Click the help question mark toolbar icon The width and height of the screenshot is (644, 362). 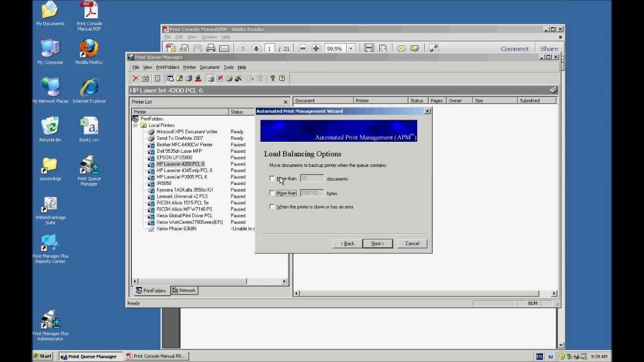[273, 78]
